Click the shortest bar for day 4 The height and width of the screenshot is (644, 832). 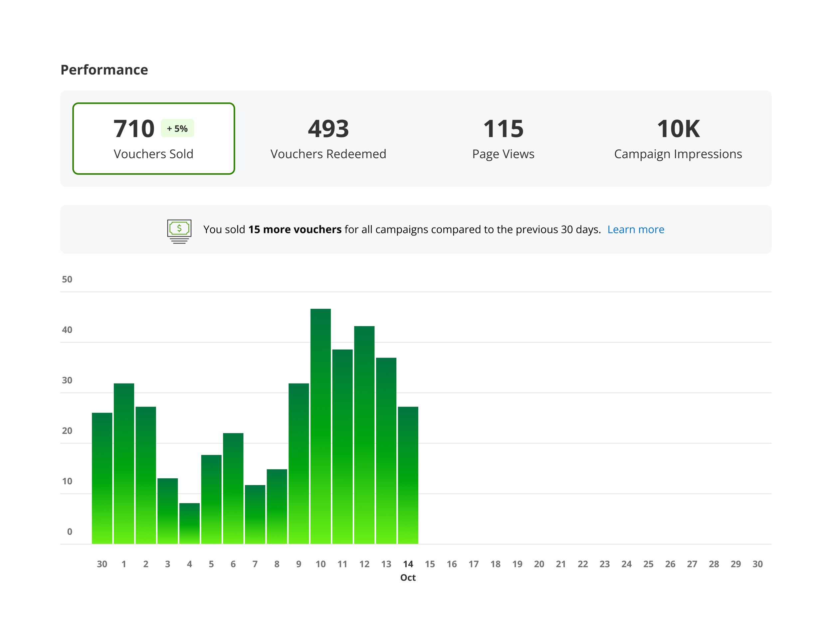click(x=189, y=523)
